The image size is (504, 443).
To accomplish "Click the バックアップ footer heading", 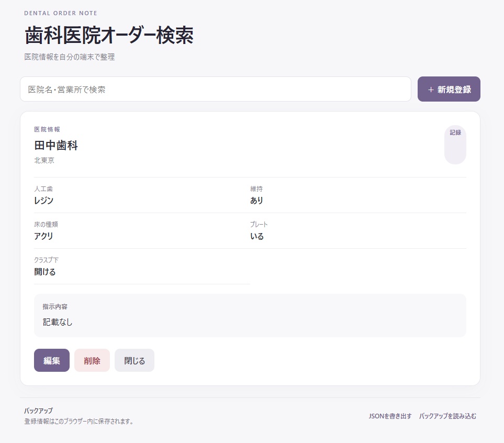I will tap(38, 411).
